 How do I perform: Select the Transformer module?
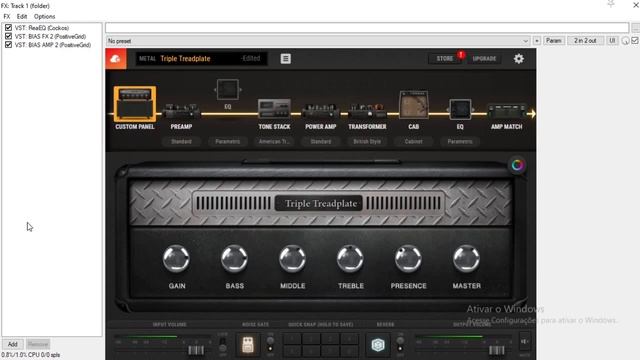click(367, 111)
